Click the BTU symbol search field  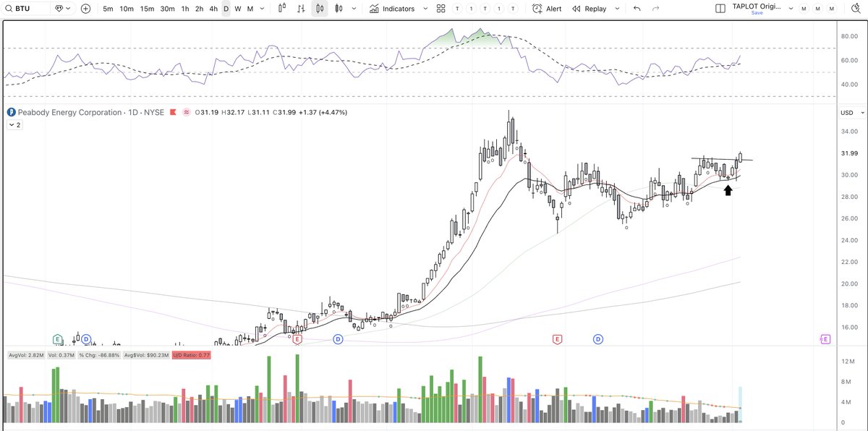pyautogui.click(x=26, y=9)
